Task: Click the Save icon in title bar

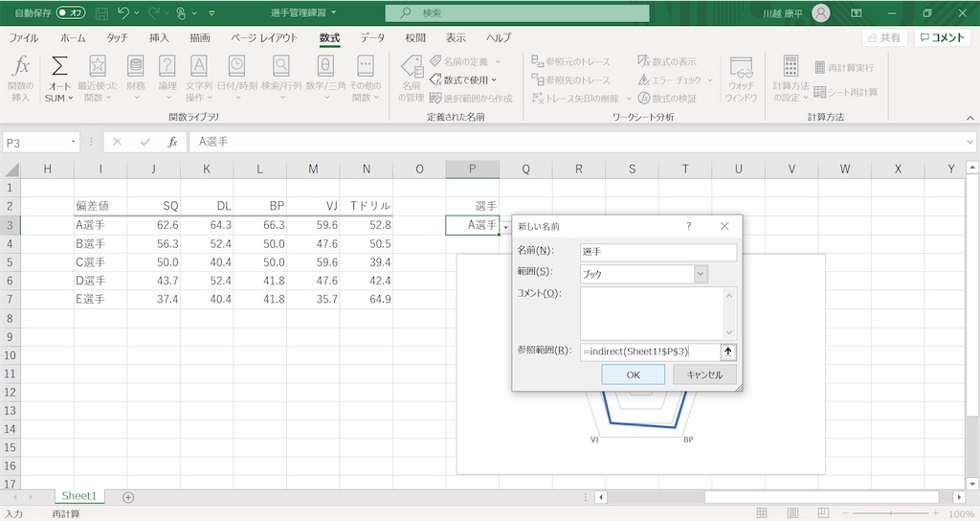Action: pyautogui.click(x=101, y=12)
